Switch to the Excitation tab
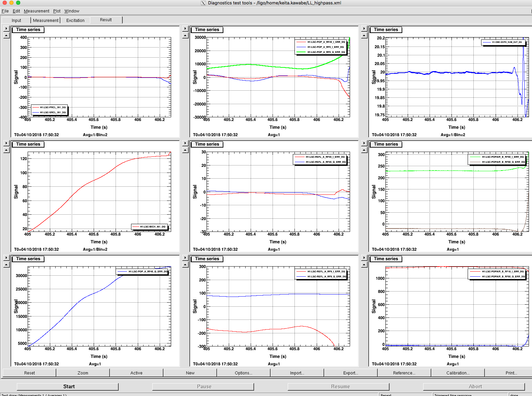This screenshot has height=396, width=532. pos(75,21)
